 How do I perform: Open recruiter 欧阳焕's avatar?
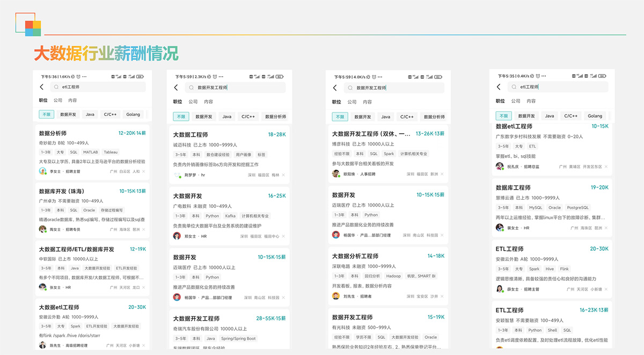pos(336,174)
